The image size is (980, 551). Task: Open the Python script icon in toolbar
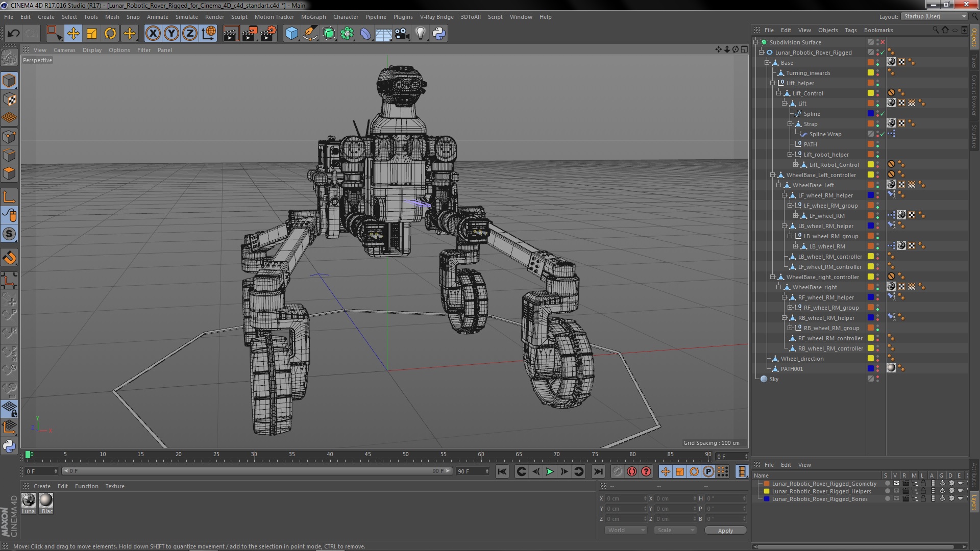click(x=439, y=34)
